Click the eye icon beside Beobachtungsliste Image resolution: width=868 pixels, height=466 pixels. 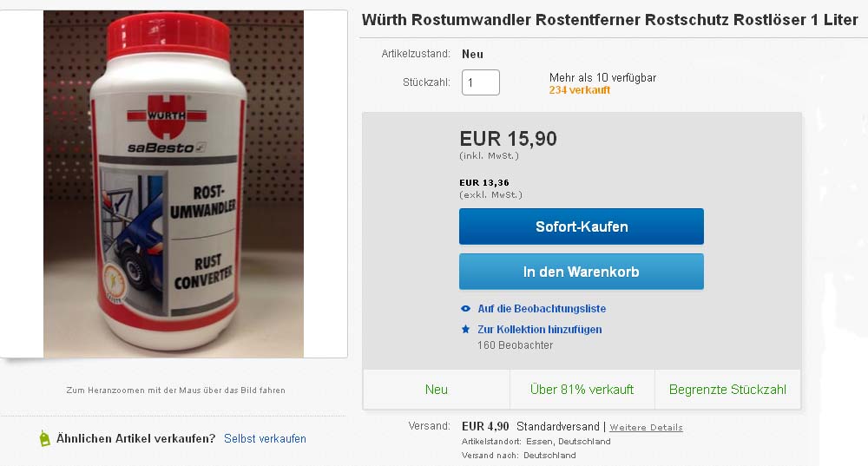click(x=465, y=309)
